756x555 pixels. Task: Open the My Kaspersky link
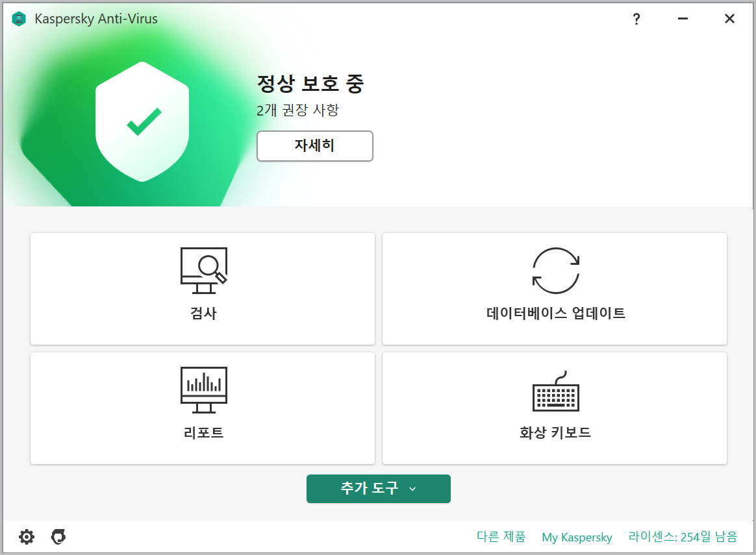point(577,537)
